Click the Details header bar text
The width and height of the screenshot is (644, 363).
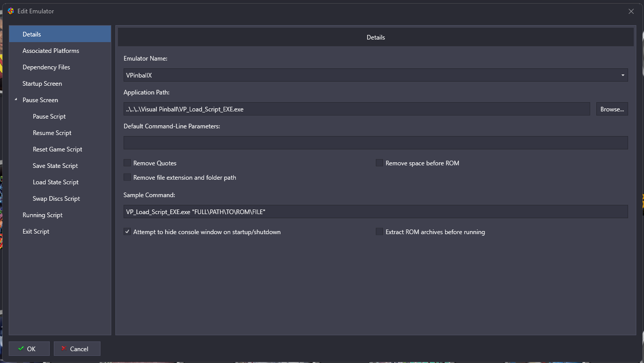[x=376, y=37]
